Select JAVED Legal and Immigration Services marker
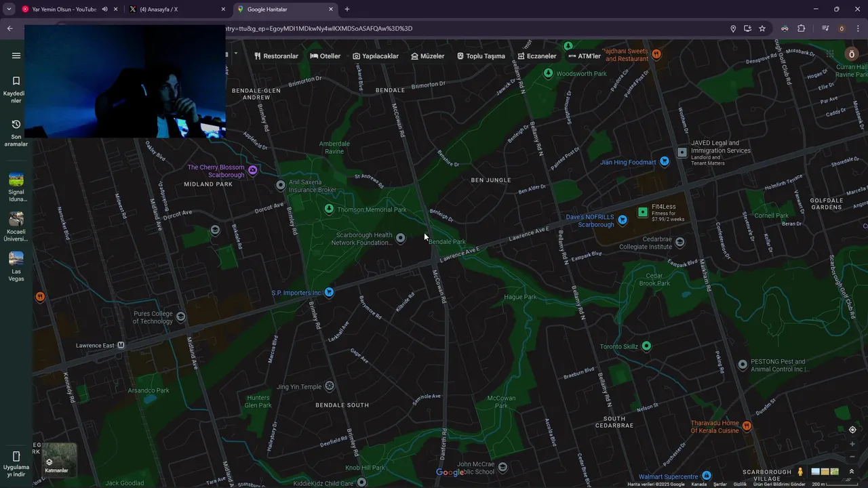Image resolution: width=868 pixels, height=488 pixels. (682, 152)
